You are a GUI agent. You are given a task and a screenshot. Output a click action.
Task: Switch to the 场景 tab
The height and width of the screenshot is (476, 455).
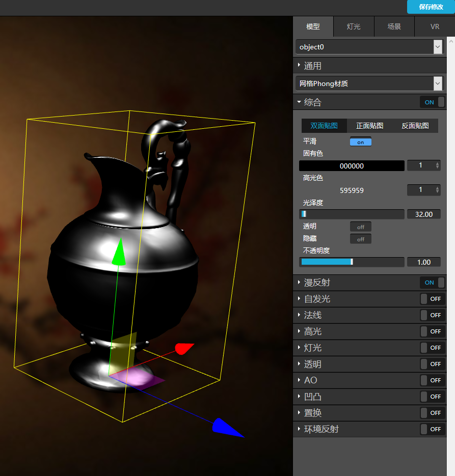pos(394,26)
